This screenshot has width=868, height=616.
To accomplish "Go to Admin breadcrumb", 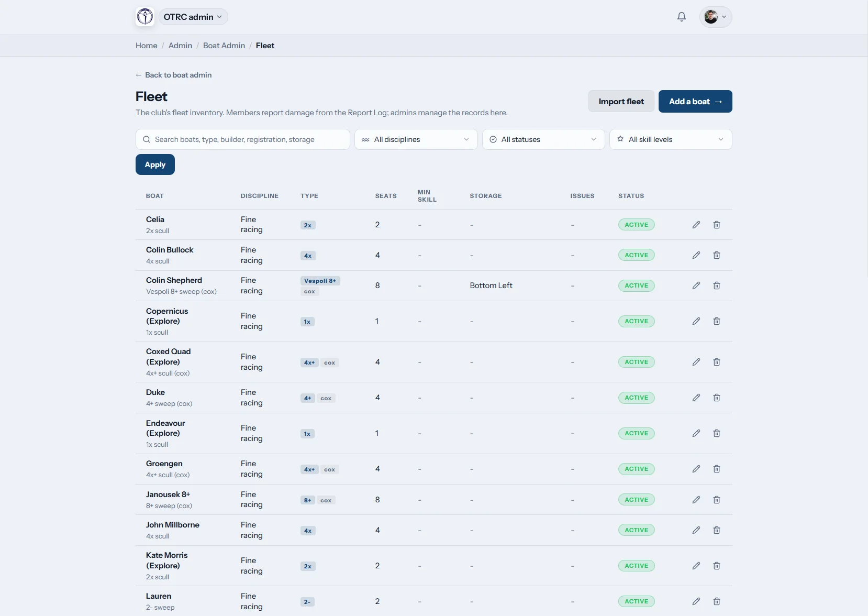I will (x=180, y=46).
